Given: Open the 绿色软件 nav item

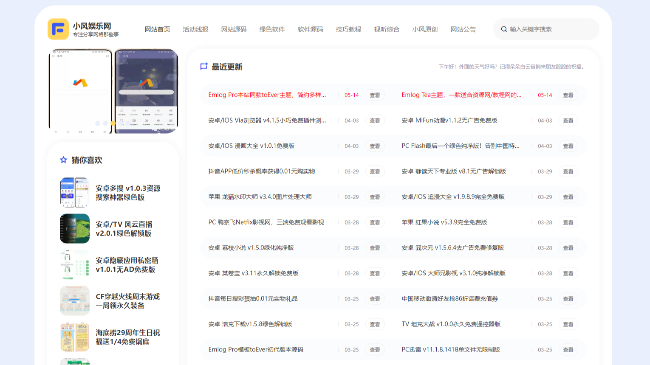Looking at the screenshot, I should [272, 29].
